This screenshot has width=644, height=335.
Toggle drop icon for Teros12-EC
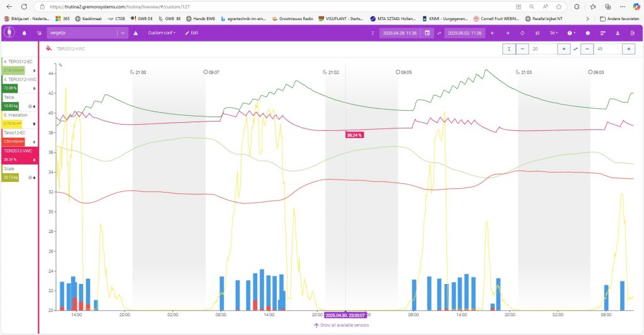tap(34, 142)
